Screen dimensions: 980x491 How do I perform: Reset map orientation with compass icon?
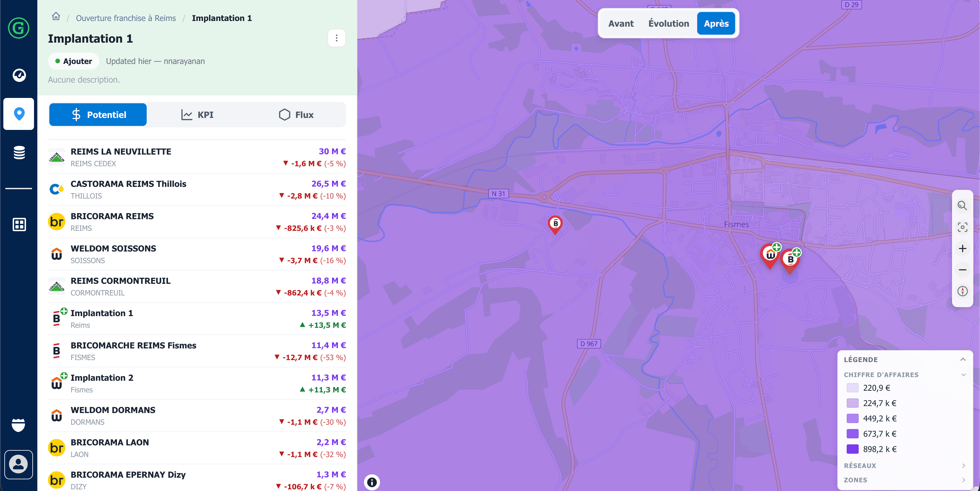pos(962,291)
